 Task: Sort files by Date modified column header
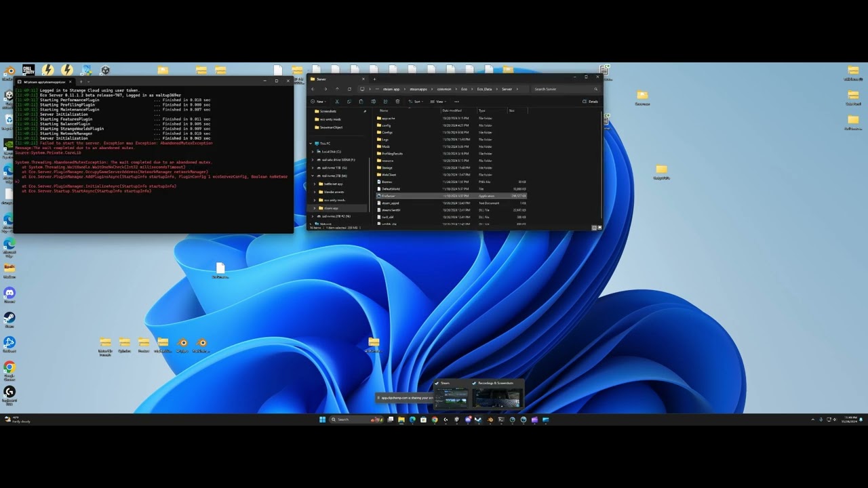tap(458, 110)
